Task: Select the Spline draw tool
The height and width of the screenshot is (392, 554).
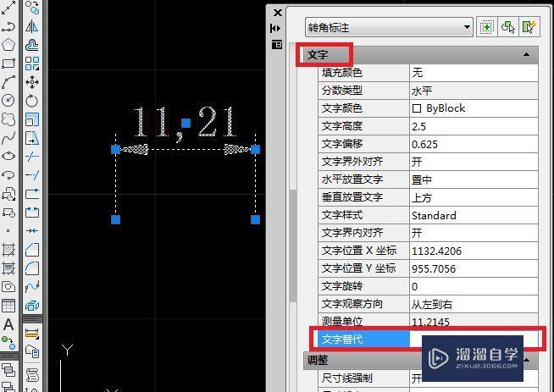Action: 8,138
